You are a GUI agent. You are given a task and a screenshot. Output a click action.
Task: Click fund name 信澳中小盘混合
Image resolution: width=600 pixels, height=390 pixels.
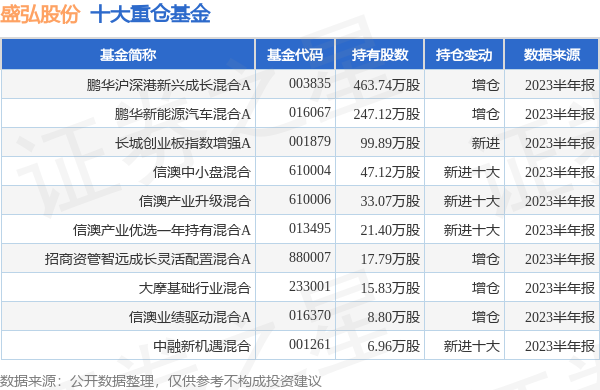(x=202, y=172)
